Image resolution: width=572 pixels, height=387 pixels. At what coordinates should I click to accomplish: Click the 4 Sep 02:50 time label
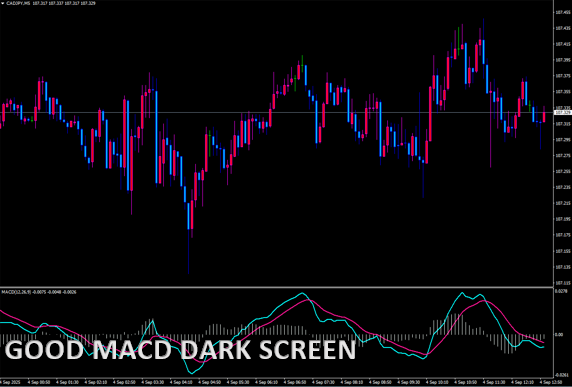pos(124,382)
